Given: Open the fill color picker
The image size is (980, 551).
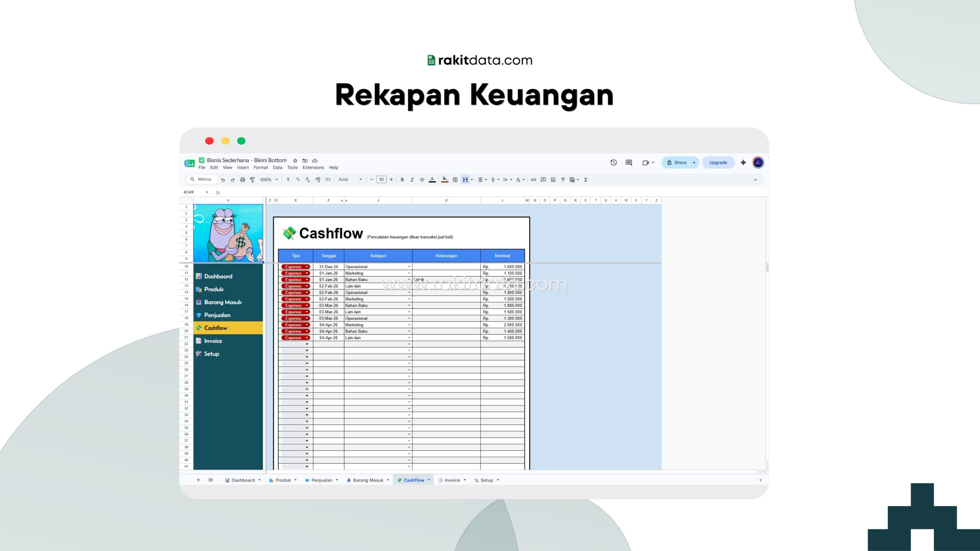Looking at the screenshot, I should click(445, 179).
